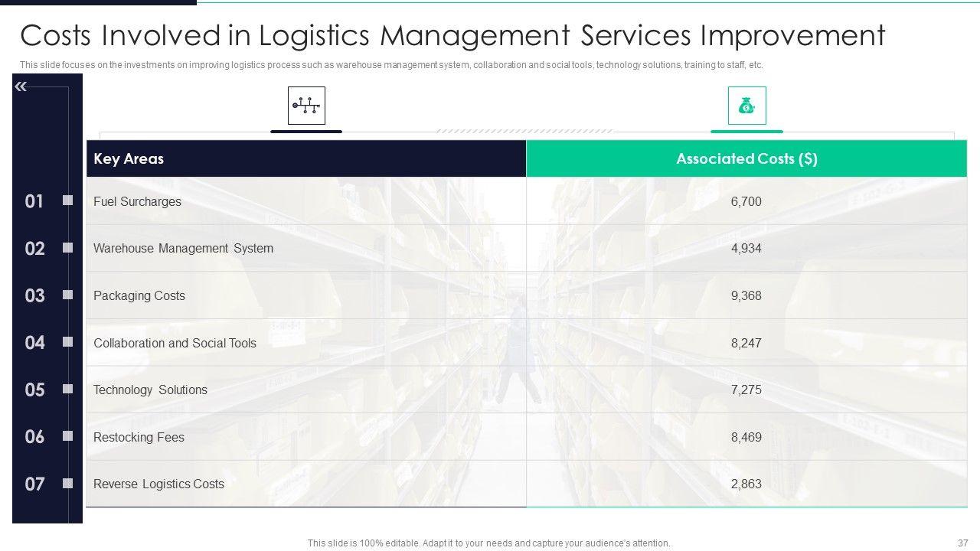Click the square bullet beside number 01

[x=68, y=201]
